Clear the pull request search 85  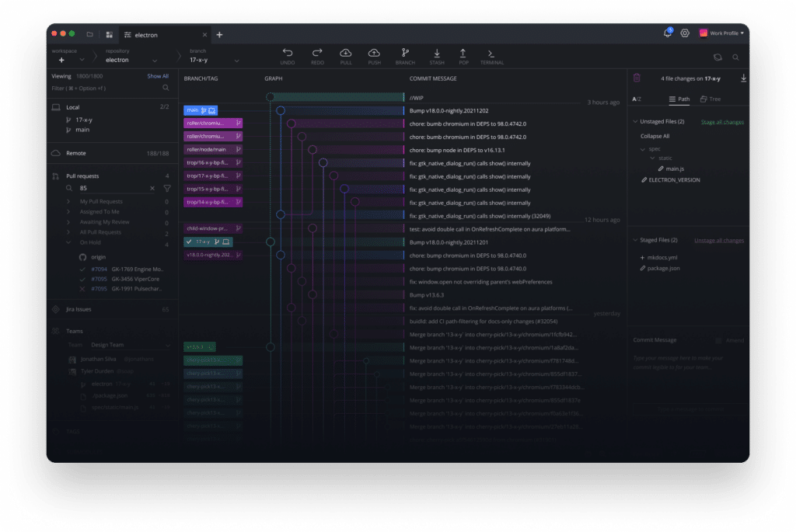[152, 188]
